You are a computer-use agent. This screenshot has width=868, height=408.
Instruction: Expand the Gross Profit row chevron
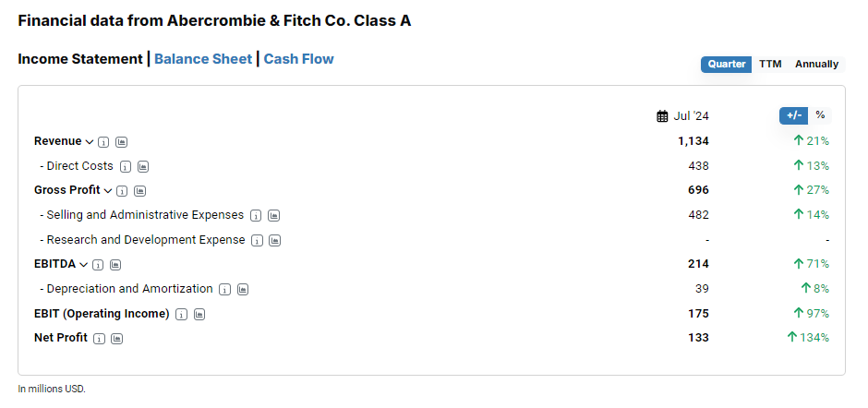point(108,191)
